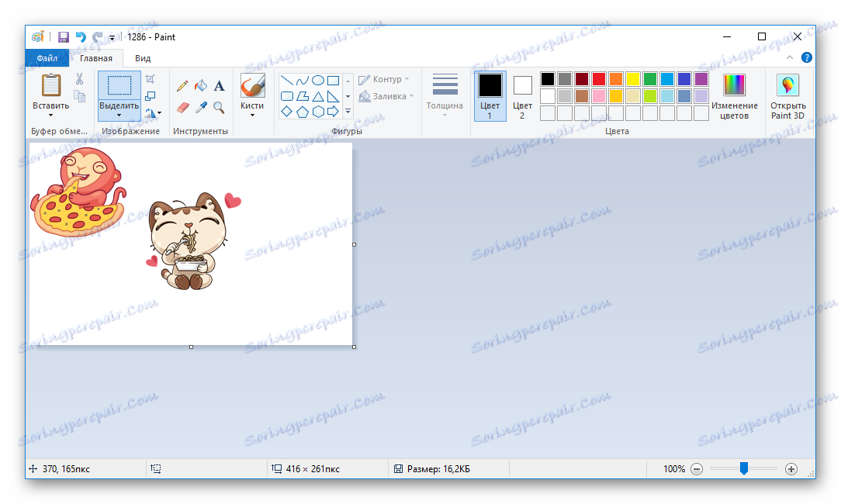Open the Заливка fill dropdown
The image size is (841, 504).
tap(386, 96)
